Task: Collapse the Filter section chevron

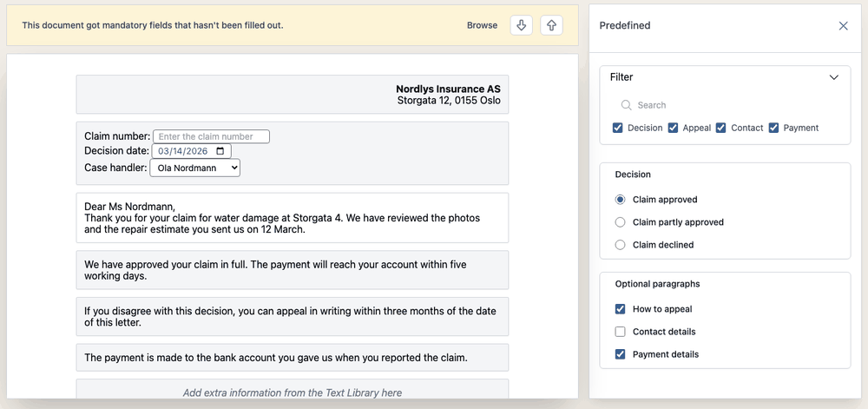Action: [x=833, y=77]
